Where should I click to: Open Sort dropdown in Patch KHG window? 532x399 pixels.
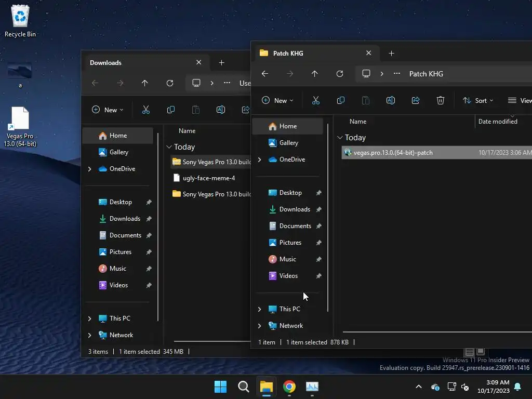[478, 100]
